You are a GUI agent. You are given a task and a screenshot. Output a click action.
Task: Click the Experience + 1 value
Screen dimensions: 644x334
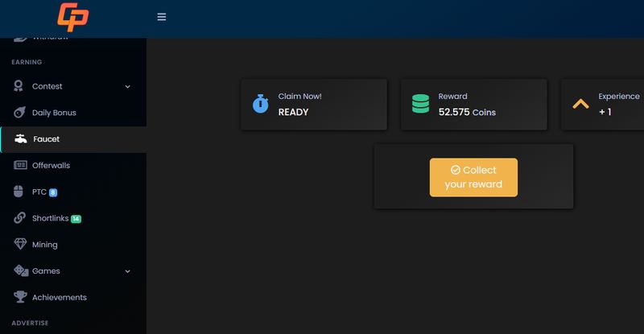[x=605, y=112]
